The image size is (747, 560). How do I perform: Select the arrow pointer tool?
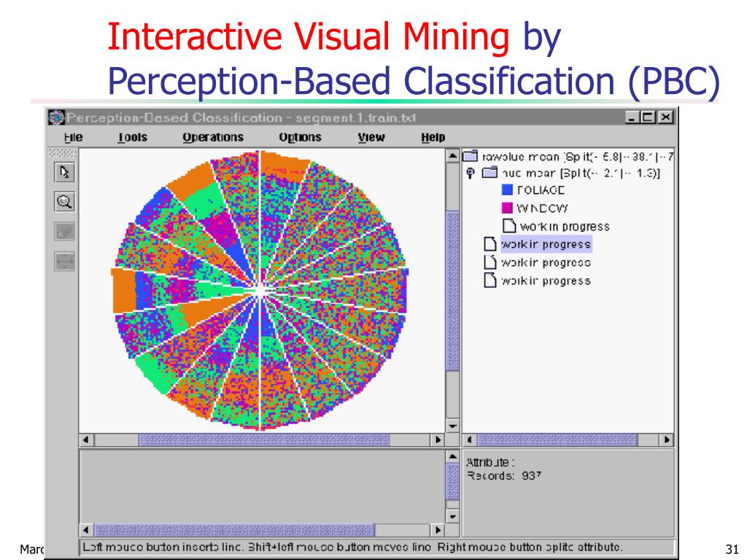(x=64, y=172)
